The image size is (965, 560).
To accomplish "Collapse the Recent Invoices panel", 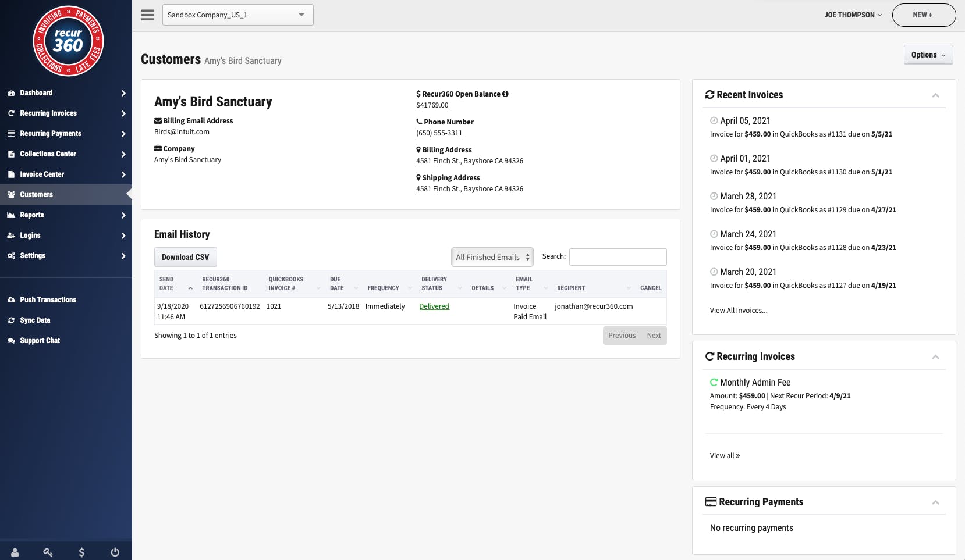I will pyautogui.click(x=935, y=95).
